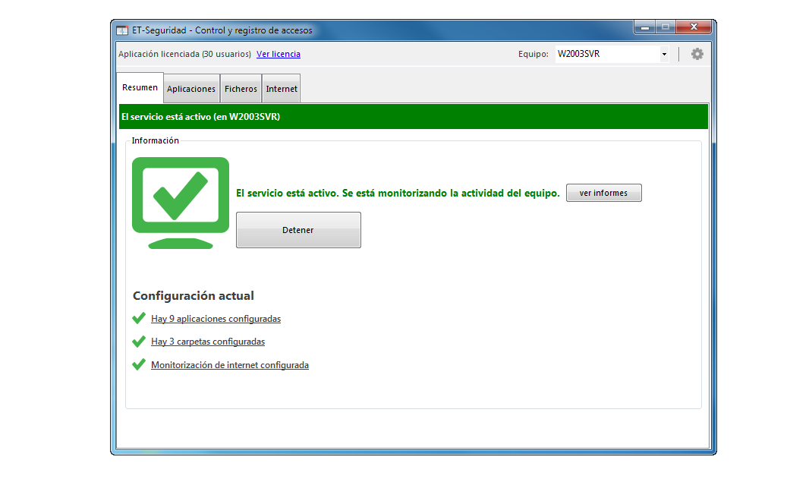Image resolution: width=812 pixels, height=504 pixels.
Task: Click the green monitoring status message text
Action: point(398,194)
